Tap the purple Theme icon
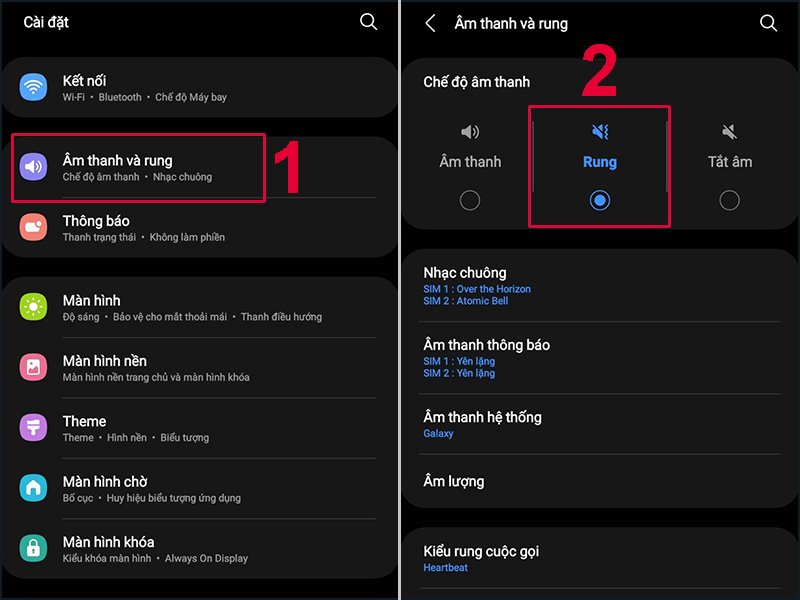Screen dimensions: 800x600 pyautogui.click(x=34, y=428)
